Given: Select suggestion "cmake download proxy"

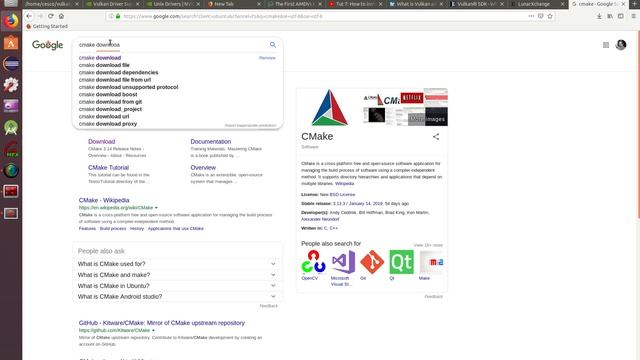Looking at the screenshot, I should click(x=108, y=124).
